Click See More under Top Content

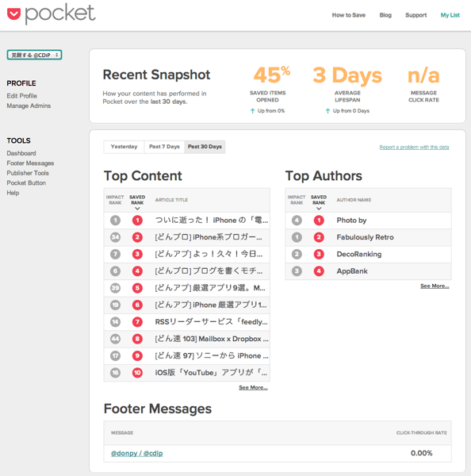[253, 388]
